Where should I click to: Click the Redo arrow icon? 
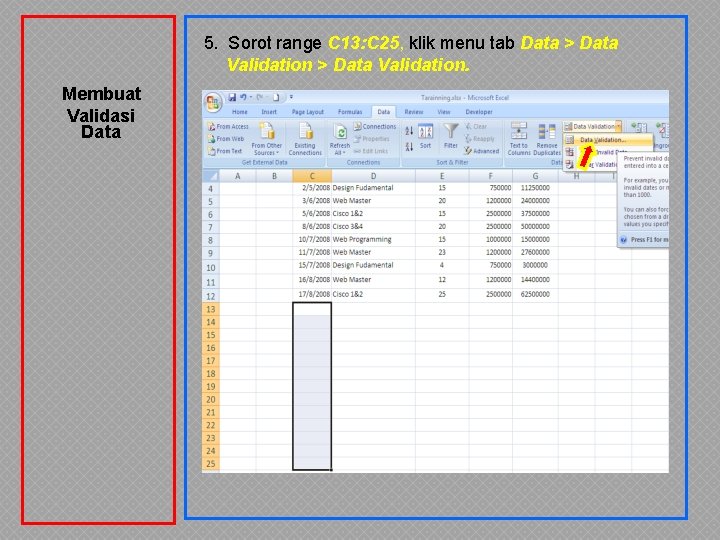[260, 97]
